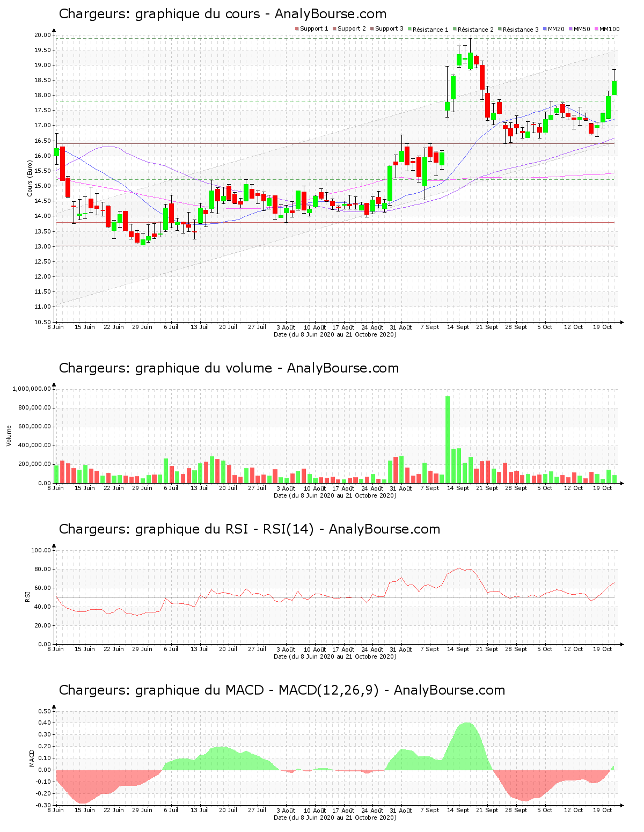This screenshot has width=644, height=832.
Task: Click '22 Juin' date under MACD chart
Action: point(113,810)
